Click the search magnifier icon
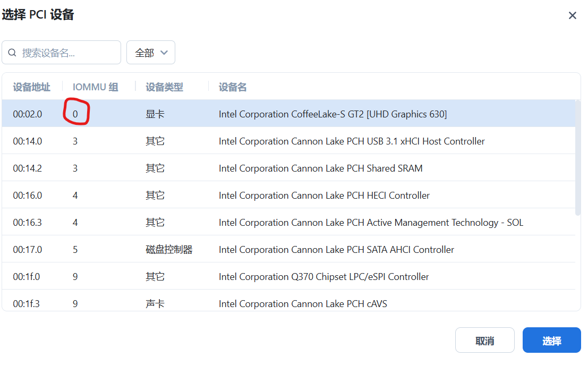The image size is (588, 365). tap(13, 53)
